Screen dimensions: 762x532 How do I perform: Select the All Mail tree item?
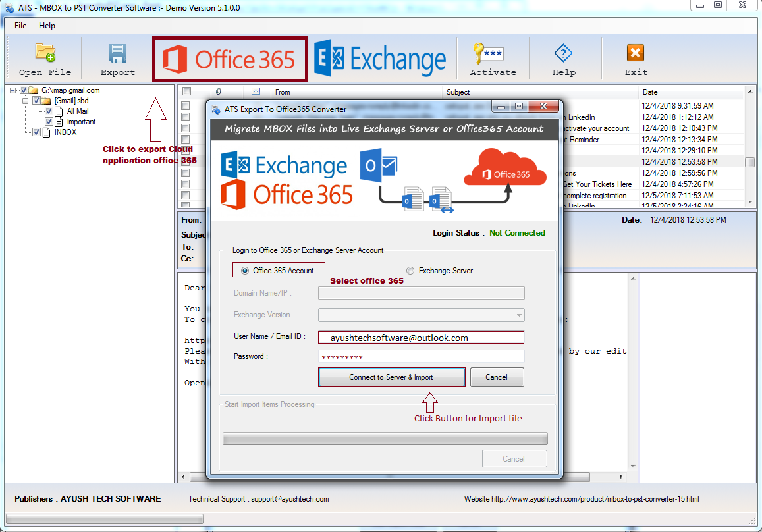click(x=78, y=111)
